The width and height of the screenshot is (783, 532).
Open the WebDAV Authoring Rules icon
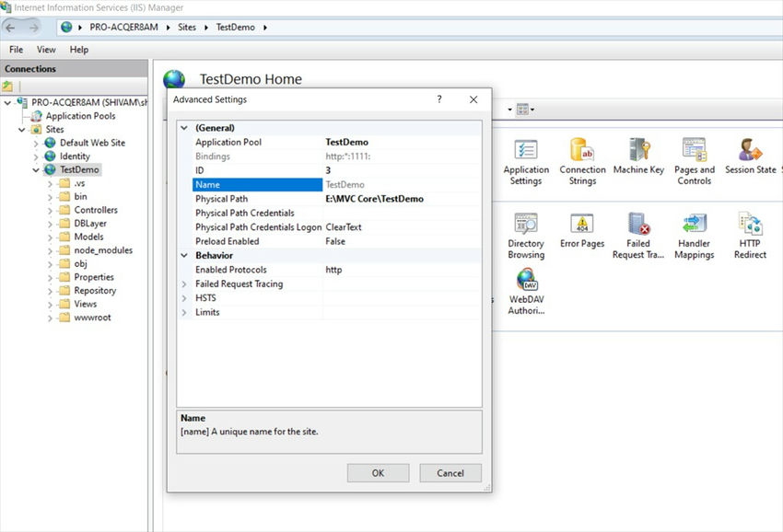[x=526, y=292]
